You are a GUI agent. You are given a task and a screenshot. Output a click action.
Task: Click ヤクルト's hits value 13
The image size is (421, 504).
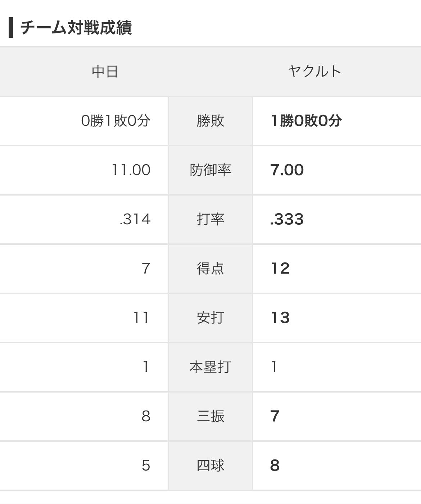point(280,318)
